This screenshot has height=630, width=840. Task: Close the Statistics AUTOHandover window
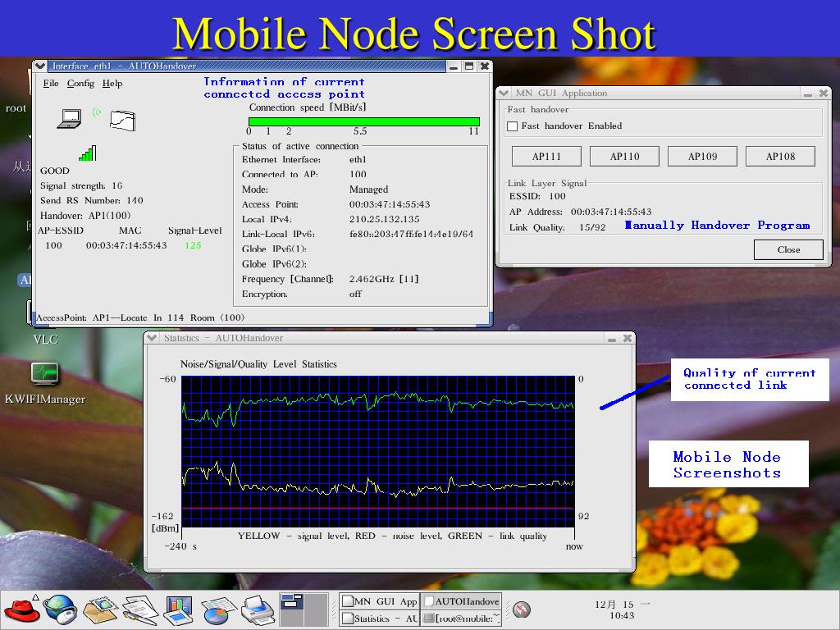point(628,338)
